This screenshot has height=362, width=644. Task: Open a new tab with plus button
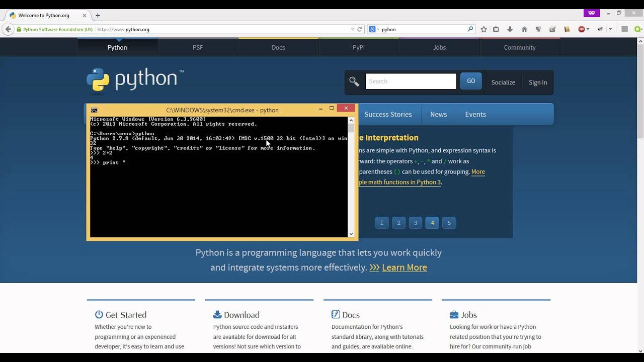98,15
